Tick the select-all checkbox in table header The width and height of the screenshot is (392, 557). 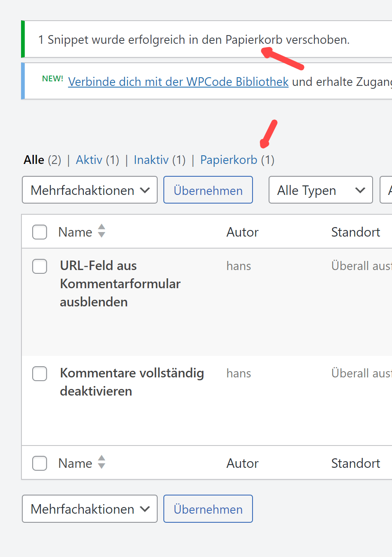click(40, 232)
